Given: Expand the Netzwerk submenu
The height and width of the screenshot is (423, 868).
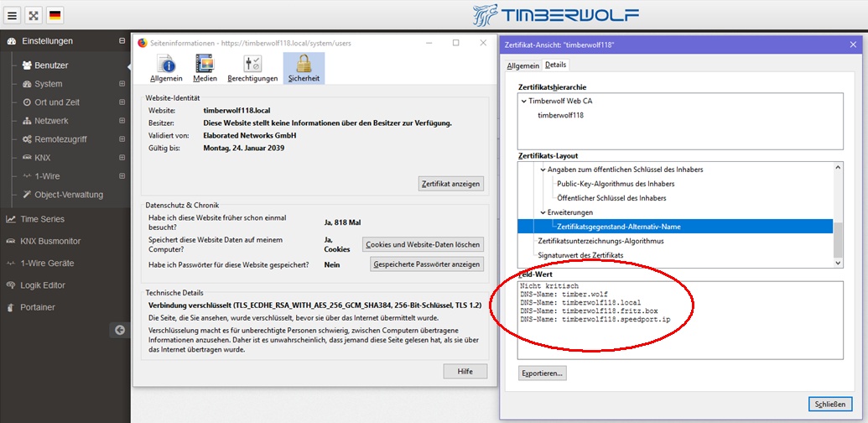Looking at the screenshot, I should point(122,121).
